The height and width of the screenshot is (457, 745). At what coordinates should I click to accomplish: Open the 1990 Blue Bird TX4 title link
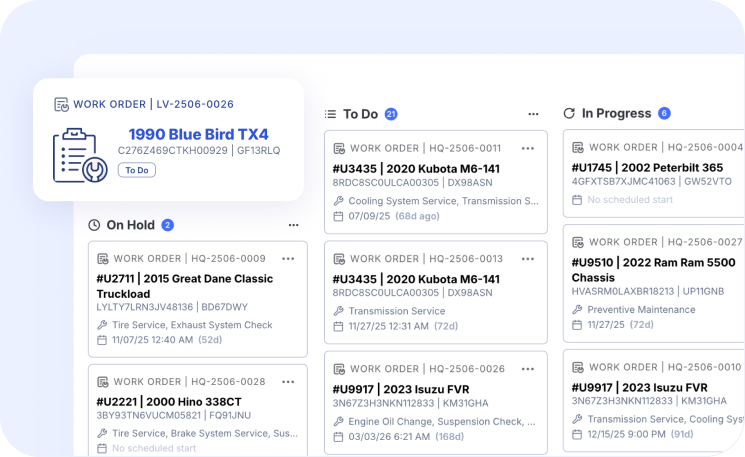[x=198, y=134]
